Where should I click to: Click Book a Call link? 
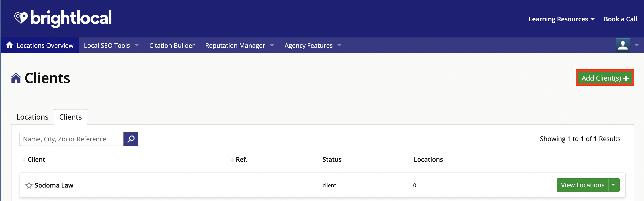click(620, 19)
